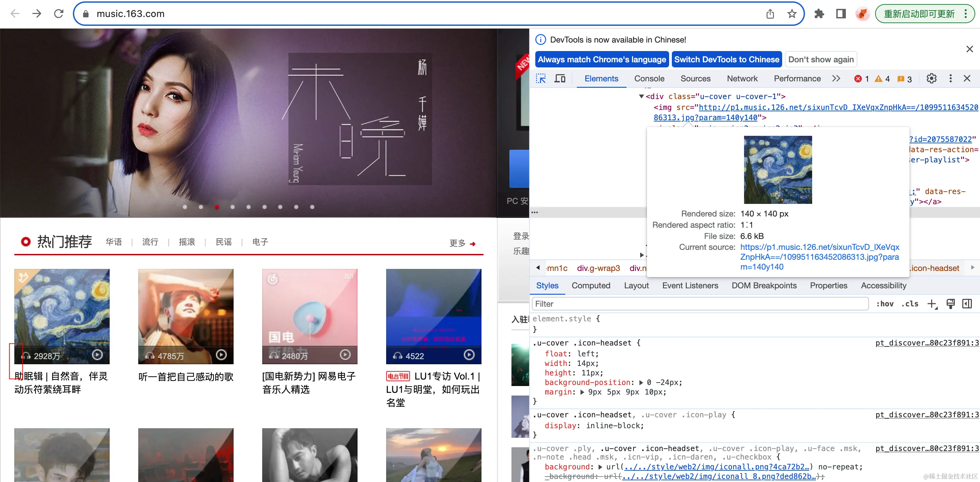Click Switch DevTools to Chinese button
980x482 pixels.
726,59
